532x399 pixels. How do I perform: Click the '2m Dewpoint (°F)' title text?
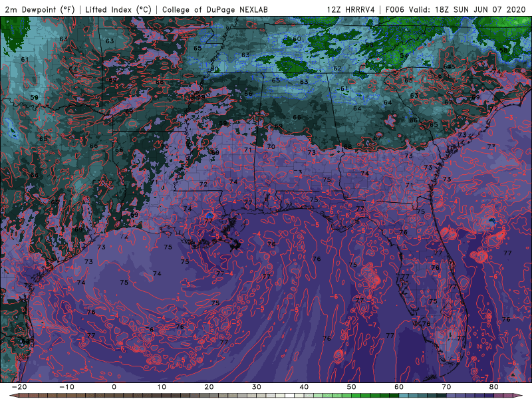40,9
